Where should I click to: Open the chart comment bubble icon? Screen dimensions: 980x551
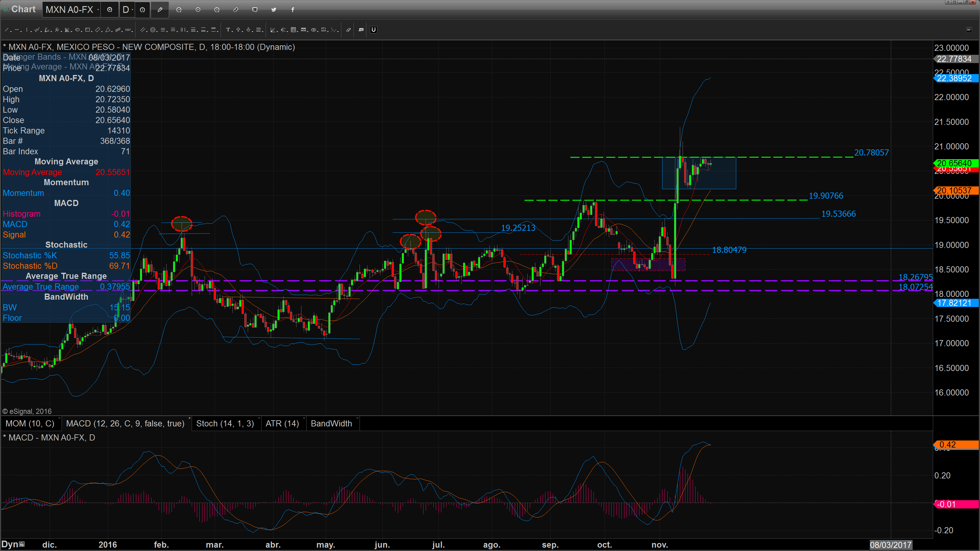point(255,9)
